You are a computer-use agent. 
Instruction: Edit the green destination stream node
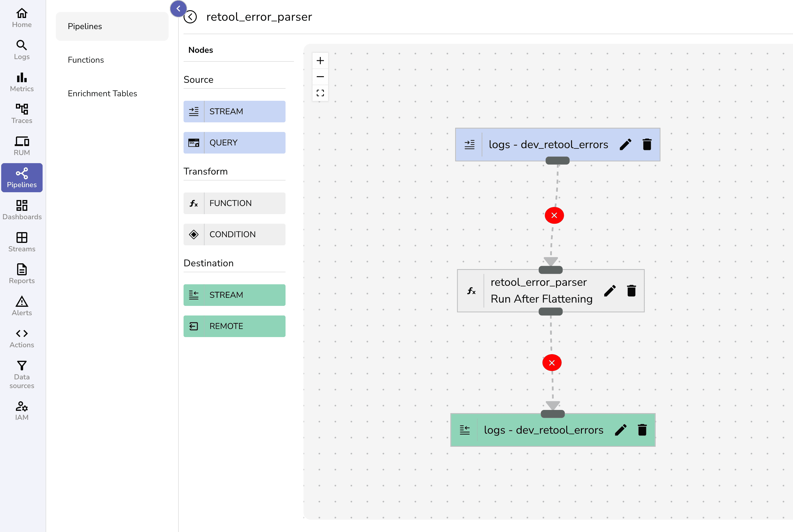tap(620, 430)
